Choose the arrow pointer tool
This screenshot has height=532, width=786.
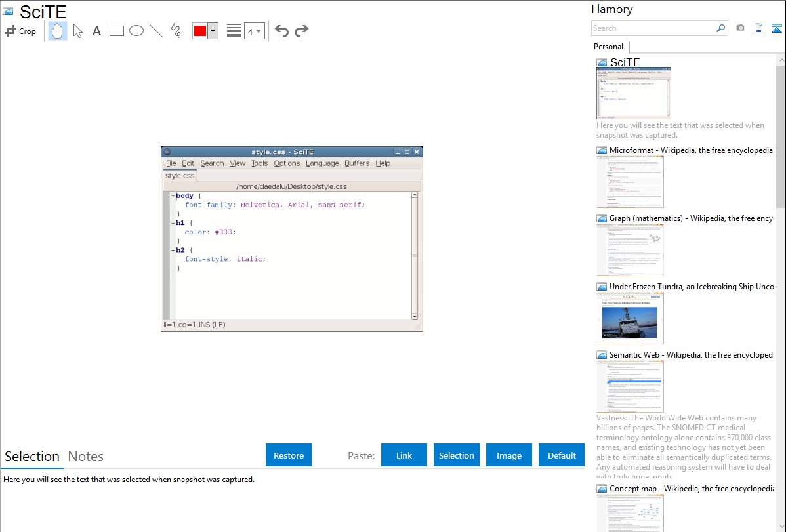click(77, 31)
